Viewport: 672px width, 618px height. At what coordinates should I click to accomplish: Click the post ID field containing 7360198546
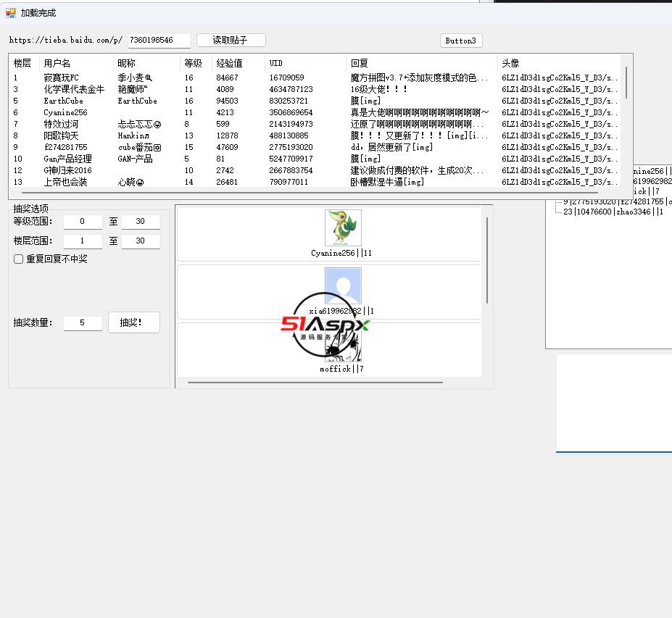(x=159, y=41)
